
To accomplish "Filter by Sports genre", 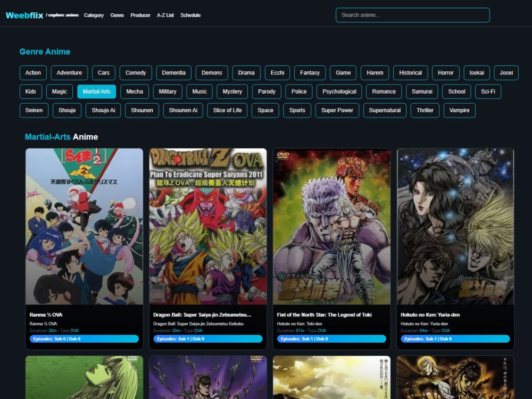I will (297, 110).
